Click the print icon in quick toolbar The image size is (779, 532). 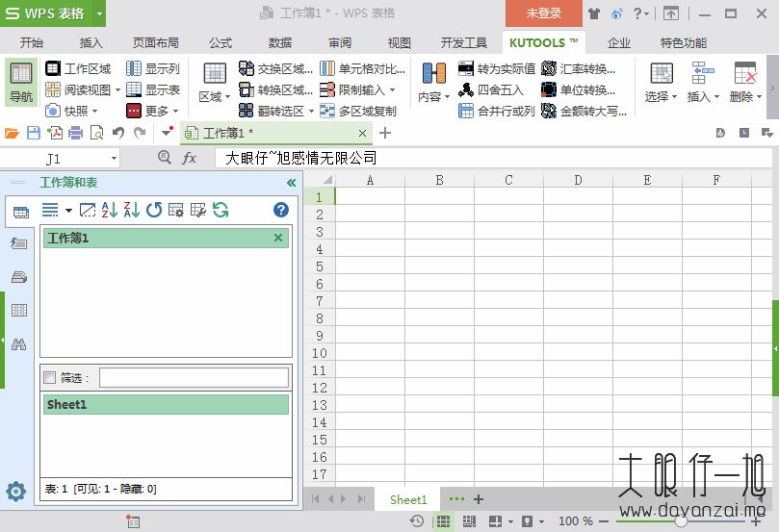pyautogui.click(x=75, y=133)
